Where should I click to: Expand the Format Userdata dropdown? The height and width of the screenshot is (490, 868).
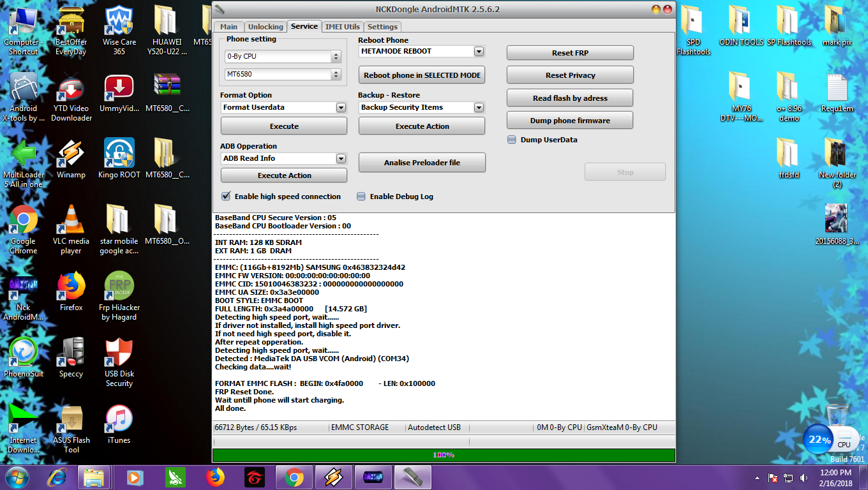point(341,107)
